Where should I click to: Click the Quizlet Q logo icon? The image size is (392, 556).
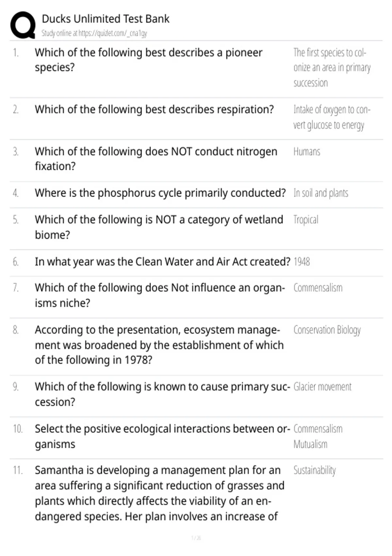[x=23, y=25]
